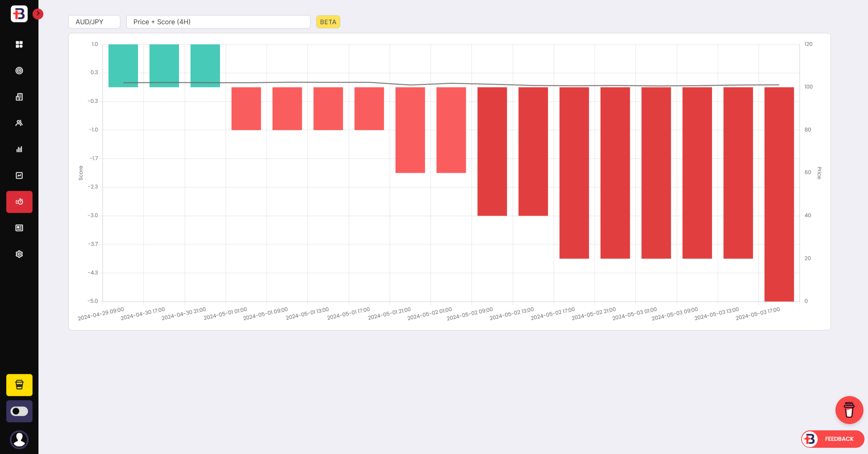Click the BETA badge
Viewport: 868px width, 454px height.
tap(328, 22)
